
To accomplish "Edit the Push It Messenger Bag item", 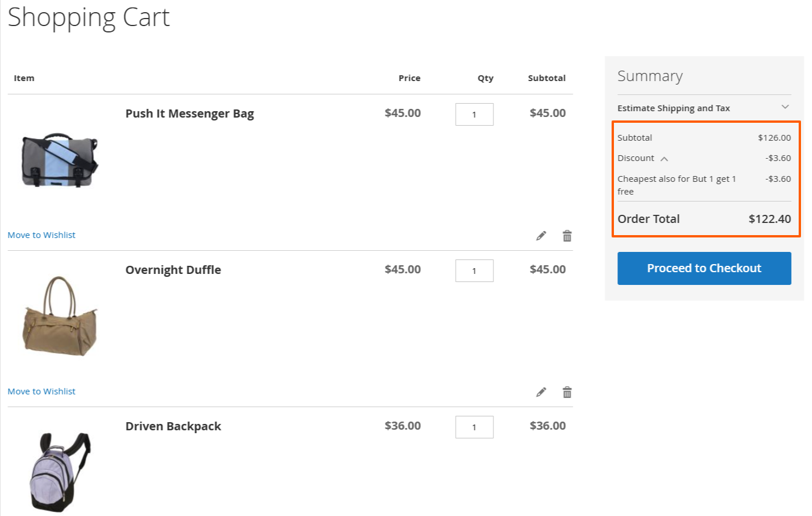I will coord(541,236).
